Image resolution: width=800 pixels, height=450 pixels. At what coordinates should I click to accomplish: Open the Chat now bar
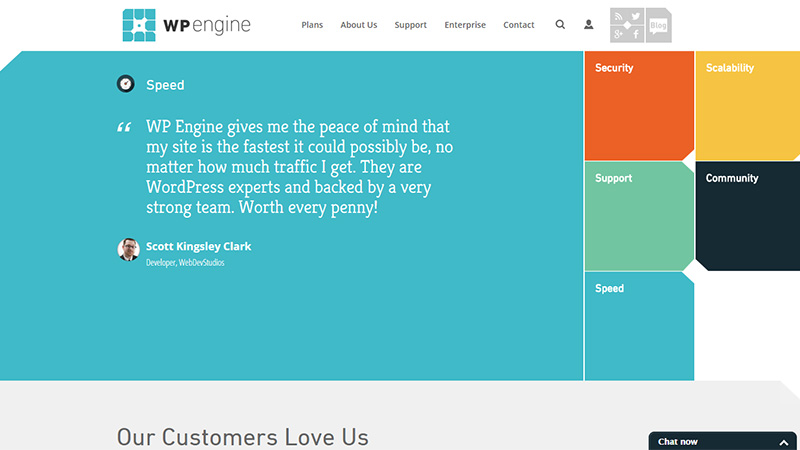tap(722, 441)
